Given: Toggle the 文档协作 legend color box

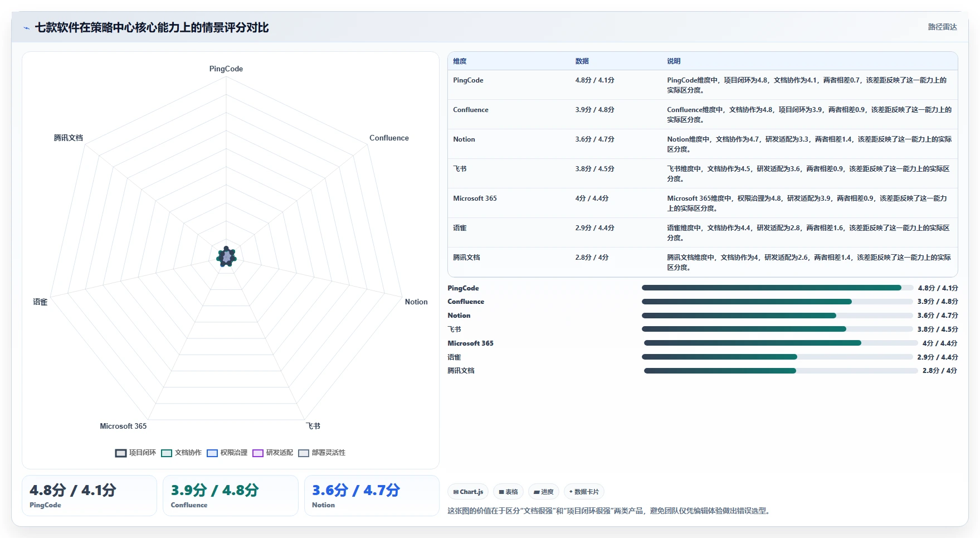Looking at the screenshot, I should [x=167, y=453].
